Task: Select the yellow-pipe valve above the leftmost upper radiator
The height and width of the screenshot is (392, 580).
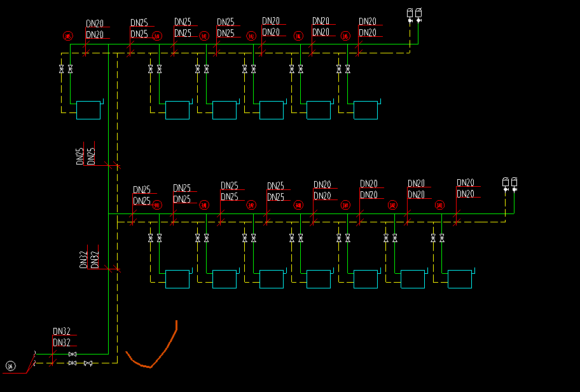Action: tap(62, 69)
